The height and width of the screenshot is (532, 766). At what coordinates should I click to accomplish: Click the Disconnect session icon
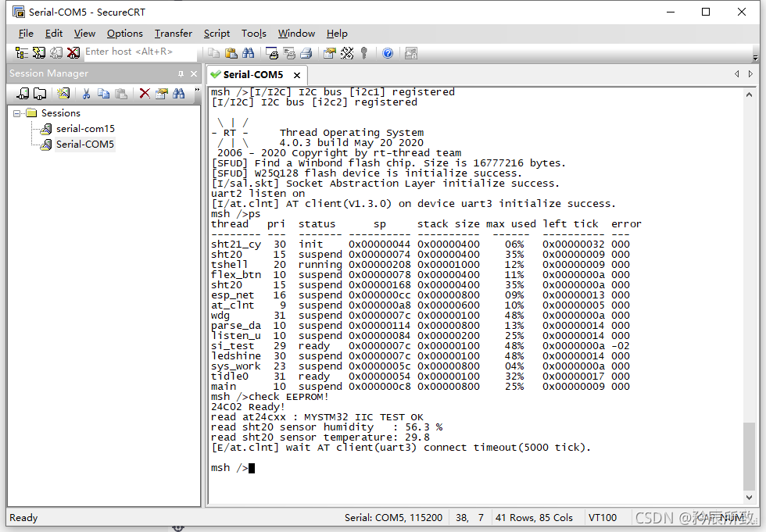[x=73, y=52]
